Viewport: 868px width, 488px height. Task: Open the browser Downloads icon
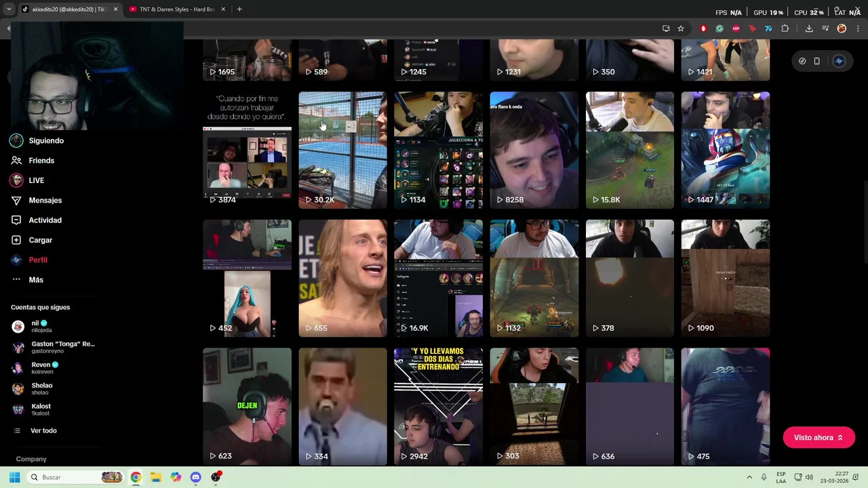(x=809, y=28)
